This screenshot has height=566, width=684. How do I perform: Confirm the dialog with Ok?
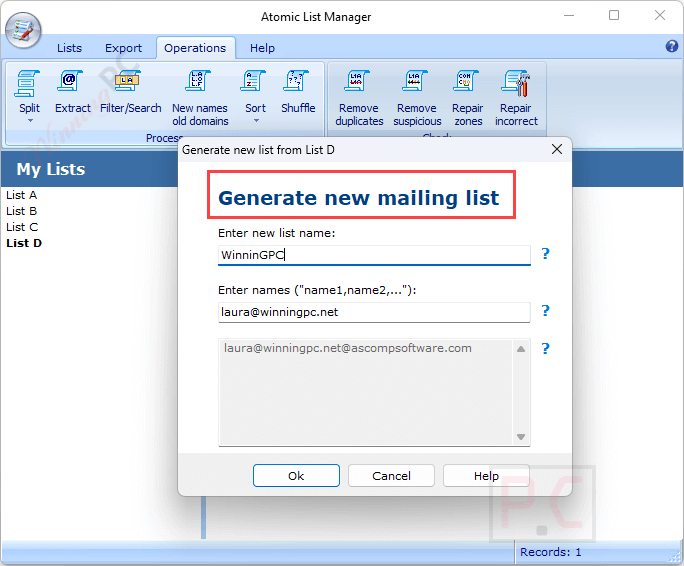(296, 476)
